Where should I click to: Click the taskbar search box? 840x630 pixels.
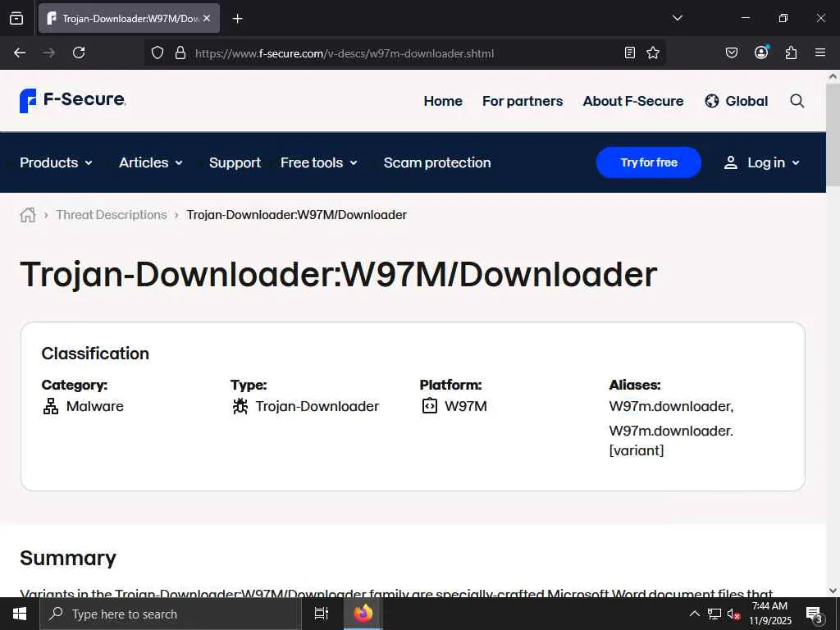(171, 614)
